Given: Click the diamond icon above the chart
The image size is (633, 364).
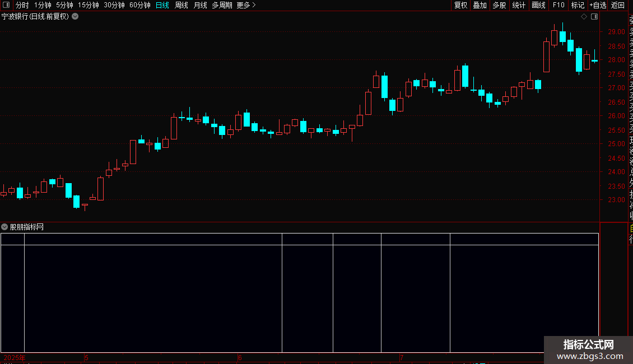Looking at the screenshot, I should click(584, 17).
